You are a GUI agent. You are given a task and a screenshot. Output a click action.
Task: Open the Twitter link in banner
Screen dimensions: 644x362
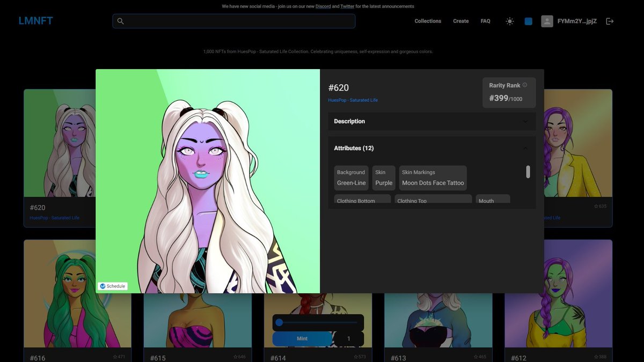(x=347, y=6)
